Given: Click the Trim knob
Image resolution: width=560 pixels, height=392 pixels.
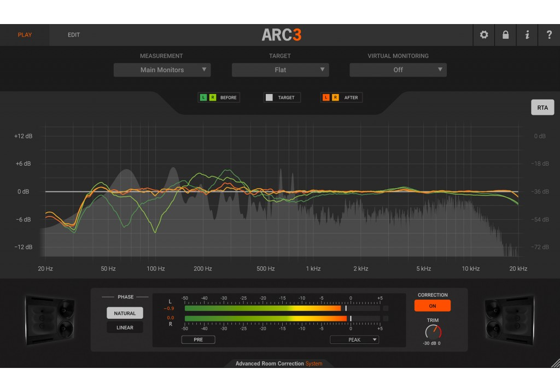Looking at the screenshot, I should (x=433, y=332).
